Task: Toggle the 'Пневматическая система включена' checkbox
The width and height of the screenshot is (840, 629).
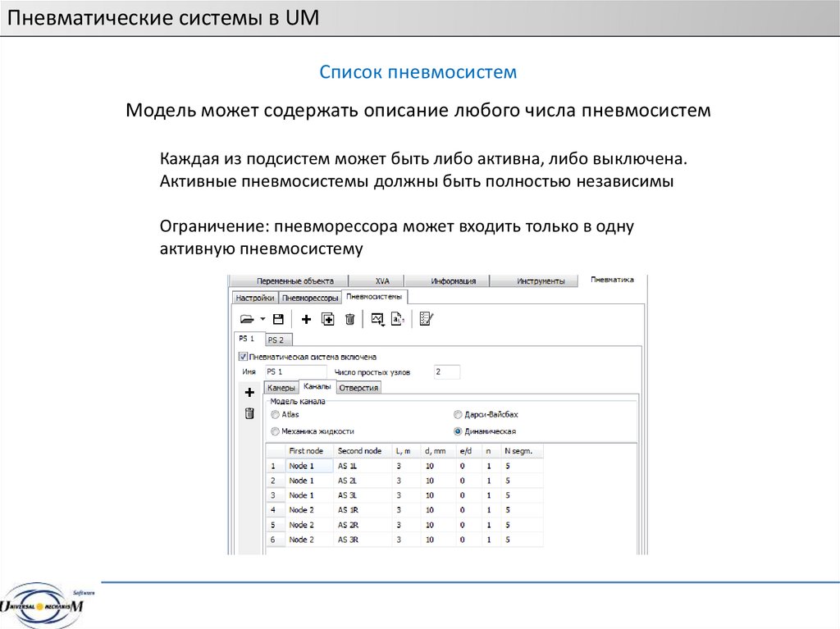Action: [x=243, y=357]
